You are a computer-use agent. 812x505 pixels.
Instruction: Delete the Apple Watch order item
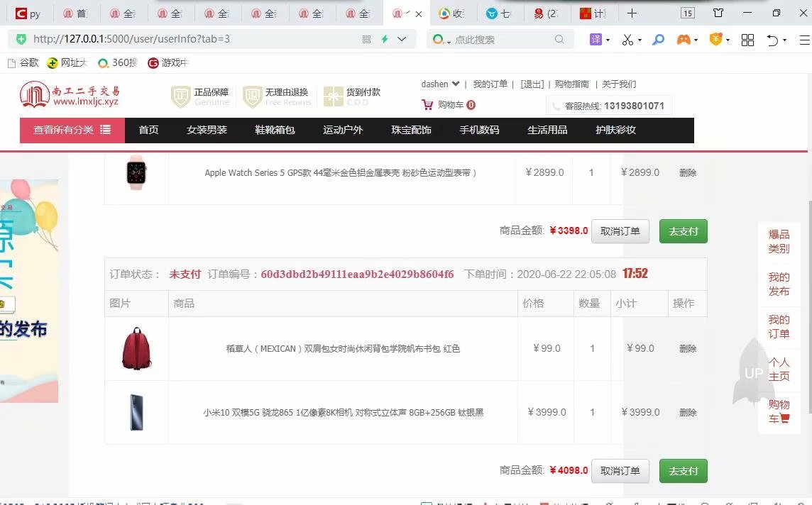688,173
